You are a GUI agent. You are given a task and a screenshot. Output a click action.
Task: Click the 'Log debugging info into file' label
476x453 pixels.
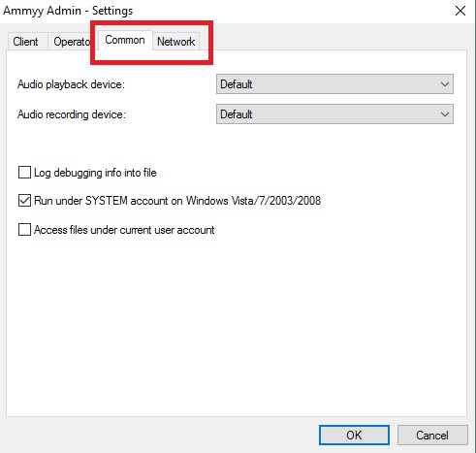pyautogui.click(x=95, y=173)
